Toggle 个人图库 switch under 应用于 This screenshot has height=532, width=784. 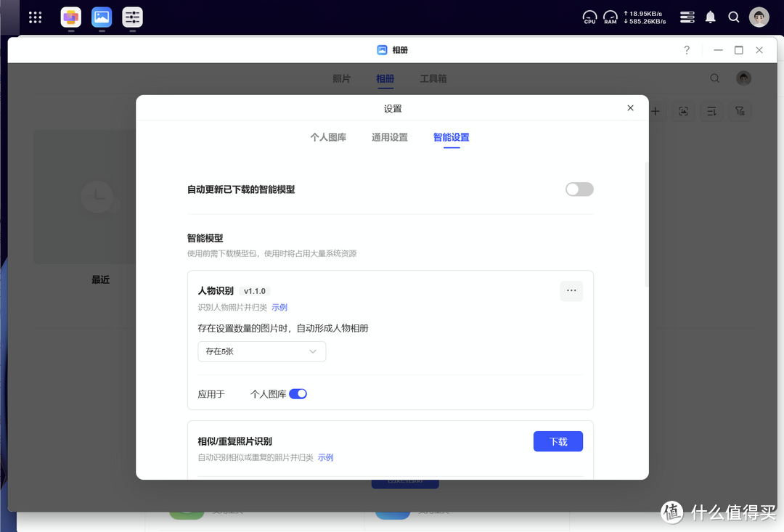pyautogui.click(x=298, y=393)
